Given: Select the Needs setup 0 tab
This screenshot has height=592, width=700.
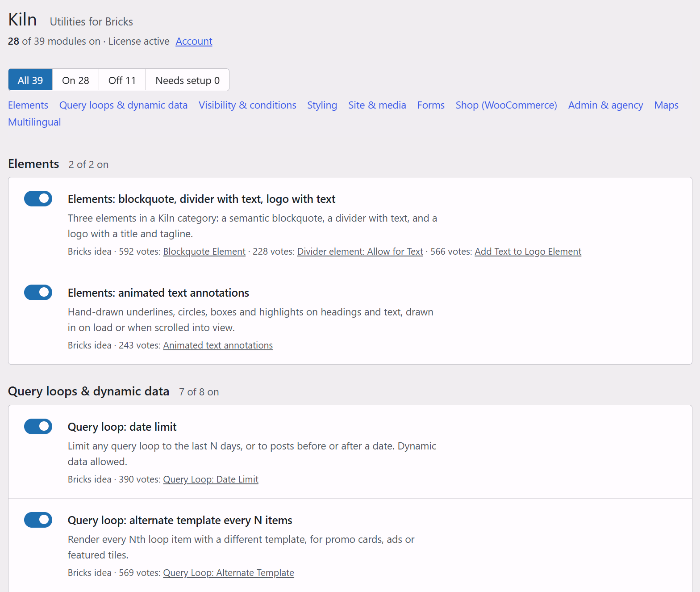Looking at the screenshot, I should pos(187,80).
